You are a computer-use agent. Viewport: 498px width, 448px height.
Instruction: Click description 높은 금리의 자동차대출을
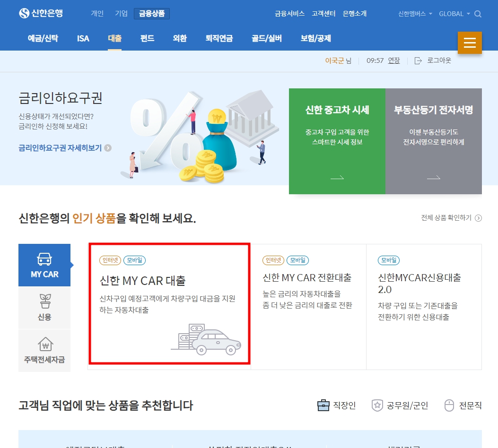coord(302,294)
